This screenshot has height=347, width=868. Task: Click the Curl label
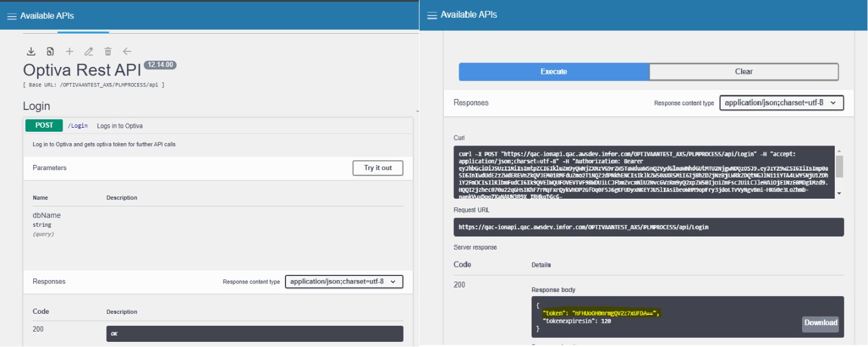459,138
